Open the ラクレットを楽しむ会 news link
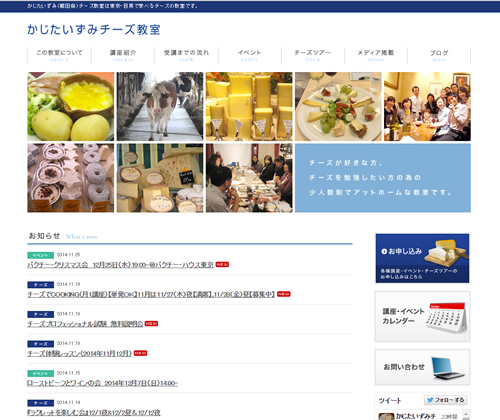Screen dimensions: 500x420 (x=94, y=413)
